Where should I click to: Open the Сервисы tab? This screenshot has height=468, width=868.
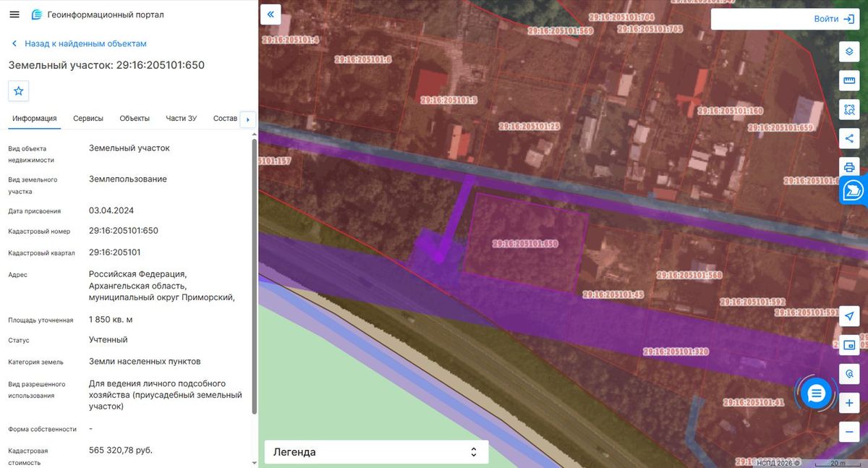(x=88, y=119)
